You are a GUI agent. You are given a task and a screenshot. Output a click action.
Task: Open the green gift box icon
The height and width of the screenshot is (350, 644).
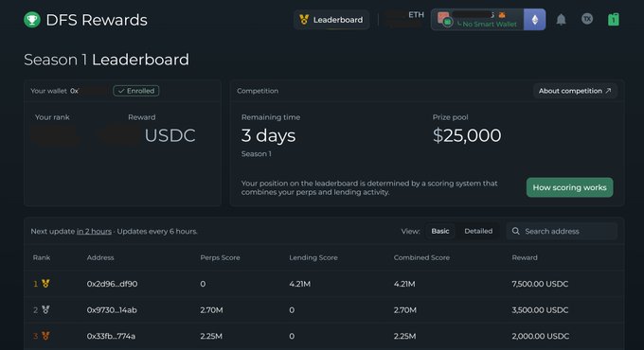(x=613, y=19)
